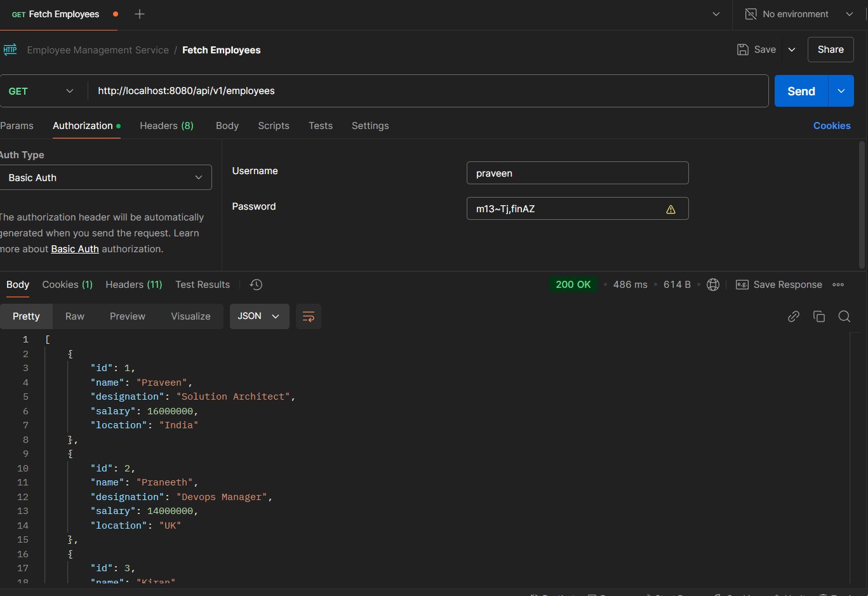Image resolution: width=868 pixels, height=596 pixels.
Task: Click the "India" location value
Action: [178, 425]
